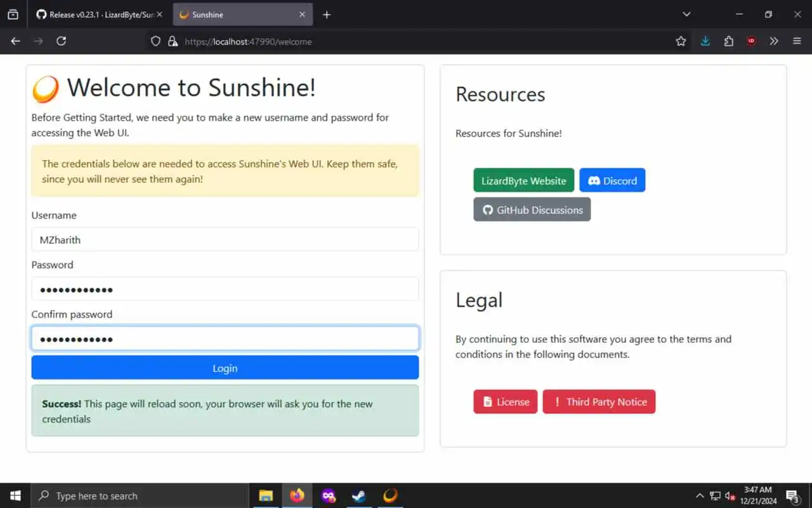Click the Success reload notice text
812x508 pixels.
point(207,411)
